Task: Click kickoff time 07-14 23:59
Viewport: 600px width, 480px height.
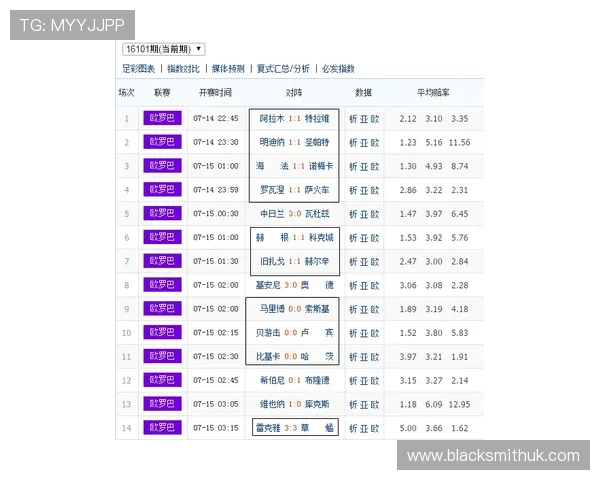Action: click(x=216, y=190)
